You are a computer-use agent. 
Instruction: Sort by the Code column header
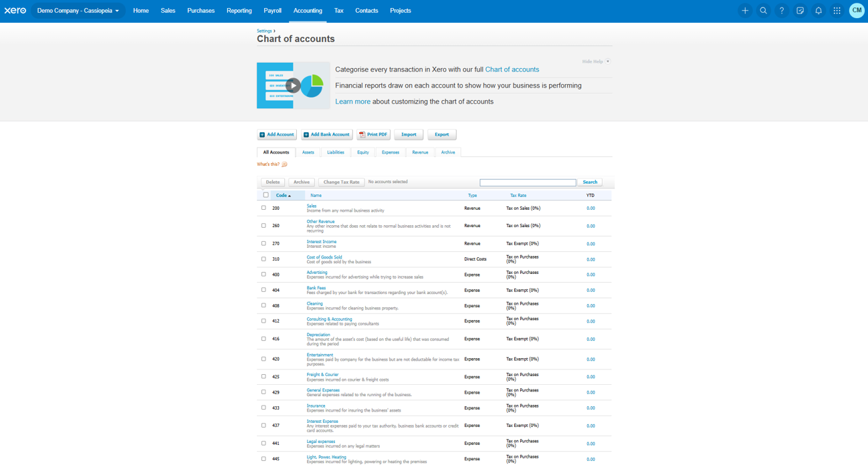pos(283,196)
